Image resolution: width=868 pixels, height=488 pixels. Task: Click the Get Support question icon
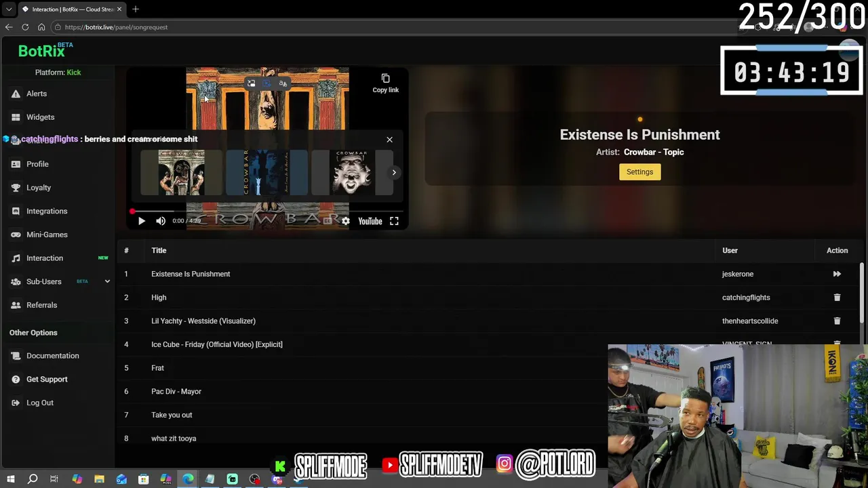[16, 380]
